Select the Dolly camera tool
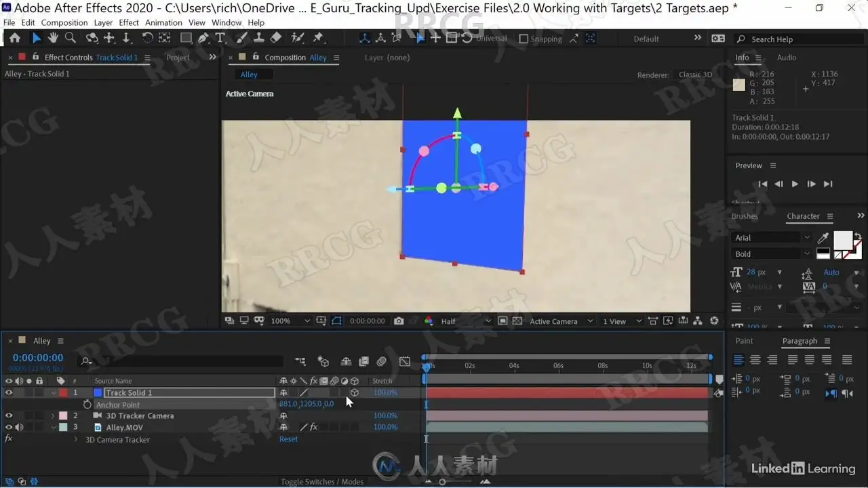The image size is (868, 488). click(126, 39)
